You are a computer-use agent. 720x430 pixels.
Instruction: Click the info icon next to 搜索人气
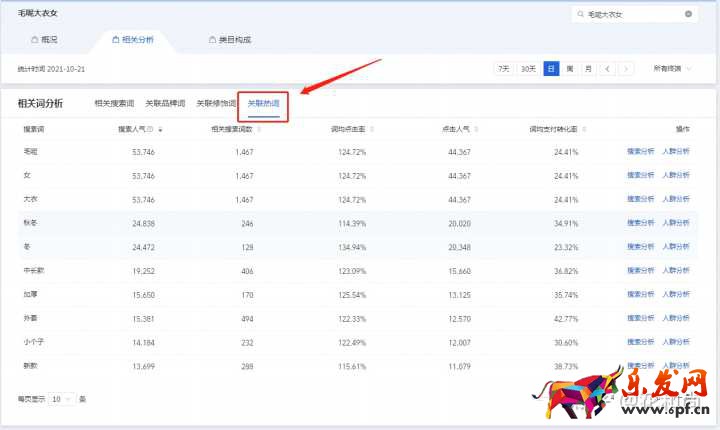151,129
